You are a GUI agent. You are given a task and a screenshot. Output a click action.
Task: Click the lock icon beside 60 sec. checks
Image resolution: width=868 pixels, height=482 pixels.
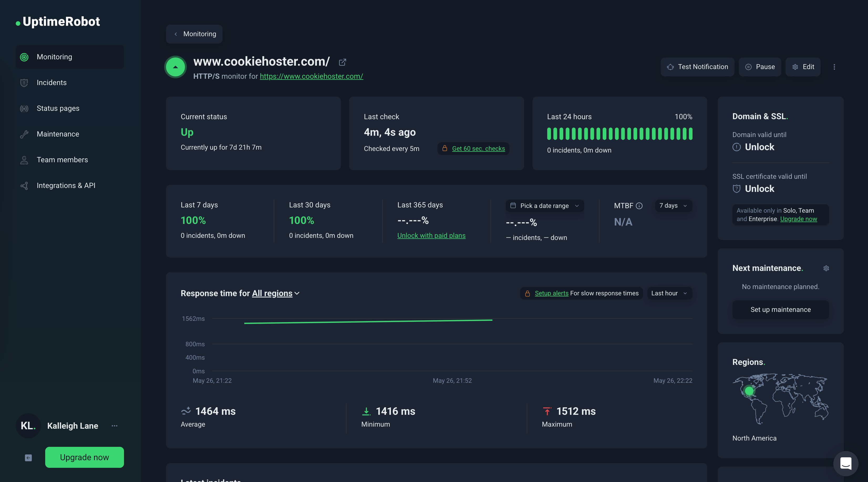tap(445, 148)
